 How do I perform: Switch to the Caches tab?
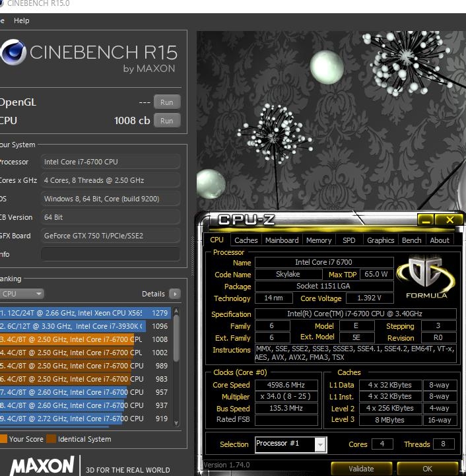click(x=246, y=240)
